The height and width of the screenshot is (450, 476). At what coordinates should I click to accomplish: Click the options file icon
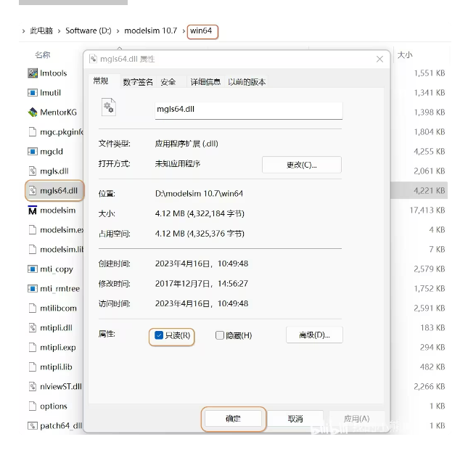pos(33,406)
